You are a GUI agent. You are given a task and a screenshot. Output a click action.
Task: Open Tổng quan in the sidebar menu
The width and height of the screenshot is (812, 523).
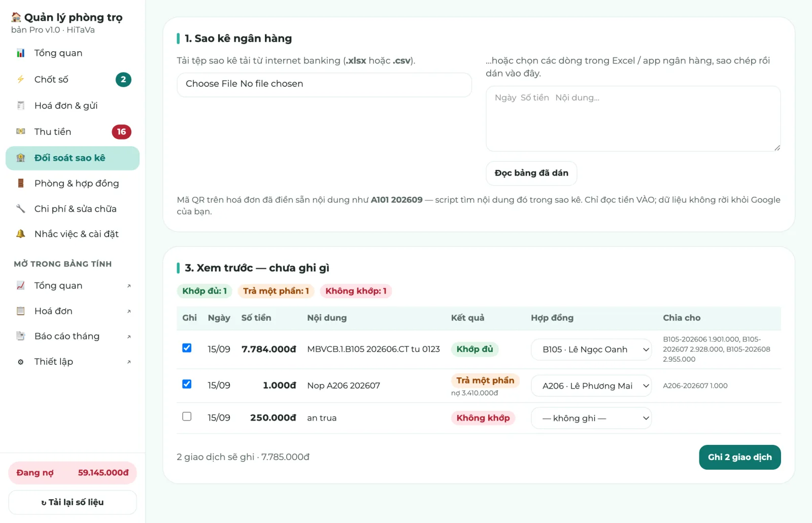pos(73,53)
